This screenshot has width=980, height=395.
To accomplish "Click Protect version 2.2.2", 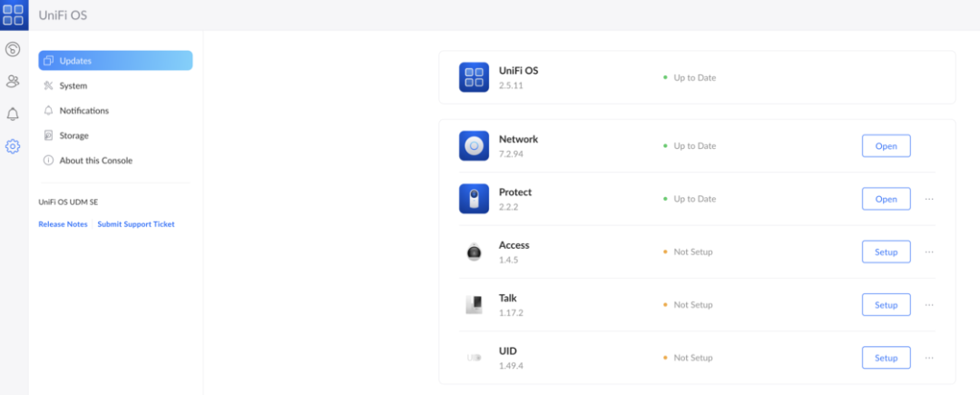I will click(509, 206).
